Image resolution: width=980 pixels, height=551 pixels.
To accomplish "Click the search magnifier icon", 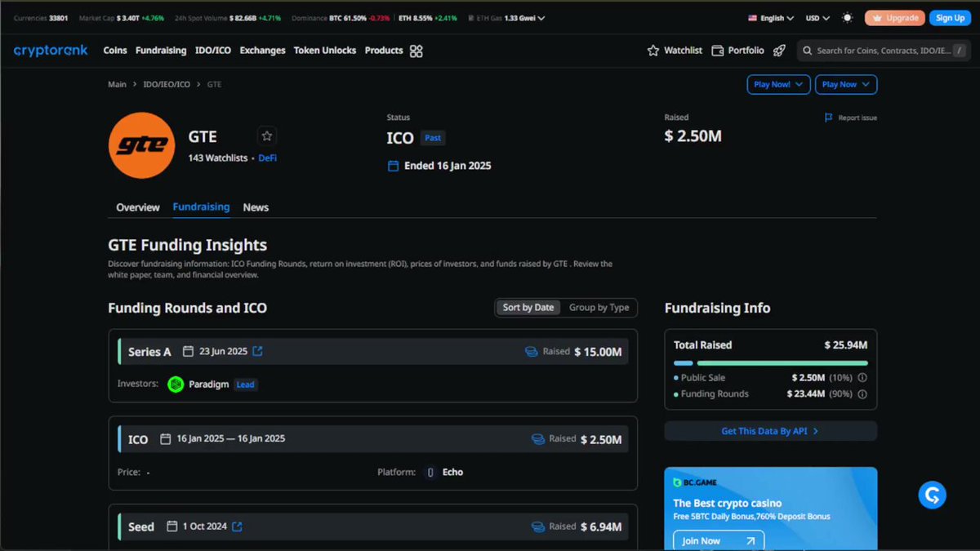I will [x=808, y=51].
